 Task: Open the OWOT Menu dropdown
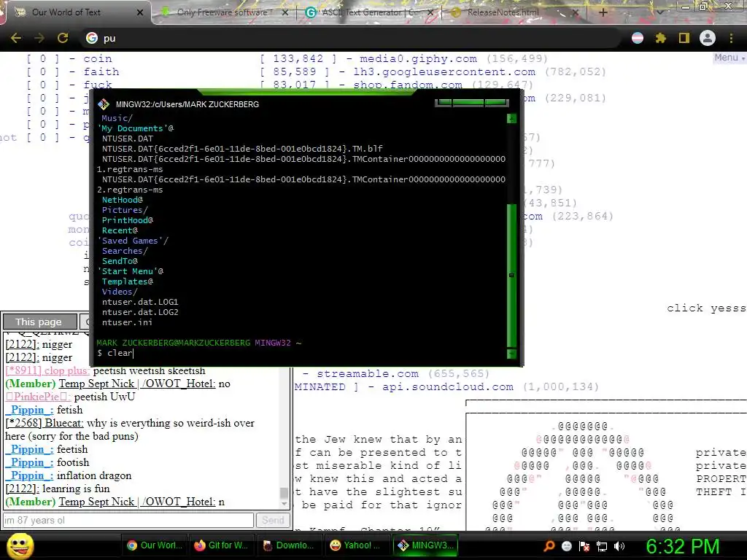click(x=729, y=58)
